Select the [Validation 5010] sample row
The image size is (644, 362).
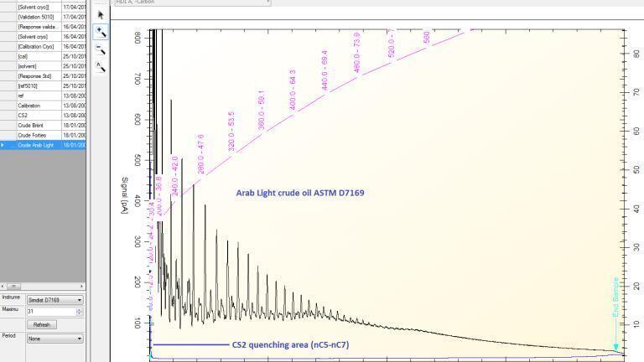tap(43, 17)
